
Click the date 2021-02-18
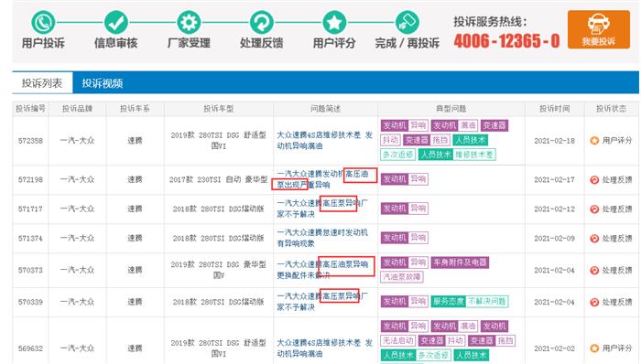coord(554,141)
